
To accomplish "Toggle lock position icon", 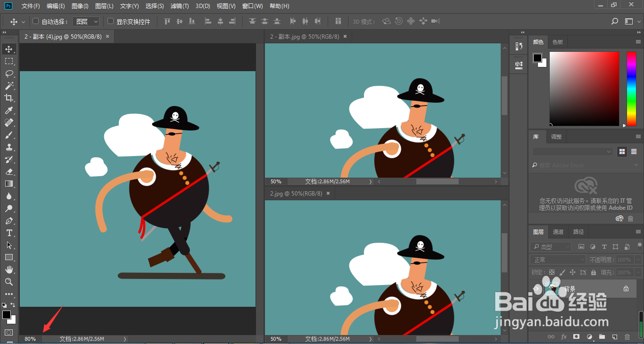I will point(572,272).
